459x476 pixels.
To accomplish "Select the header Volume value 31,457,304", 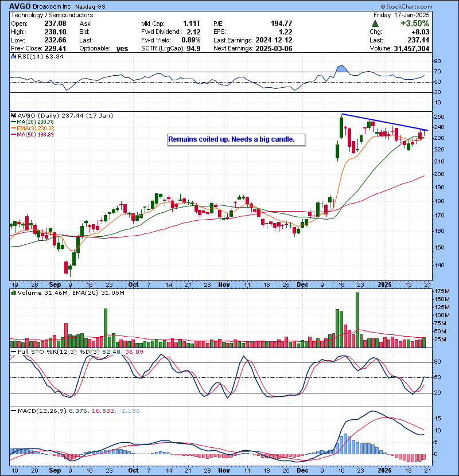I will point(411,49).
